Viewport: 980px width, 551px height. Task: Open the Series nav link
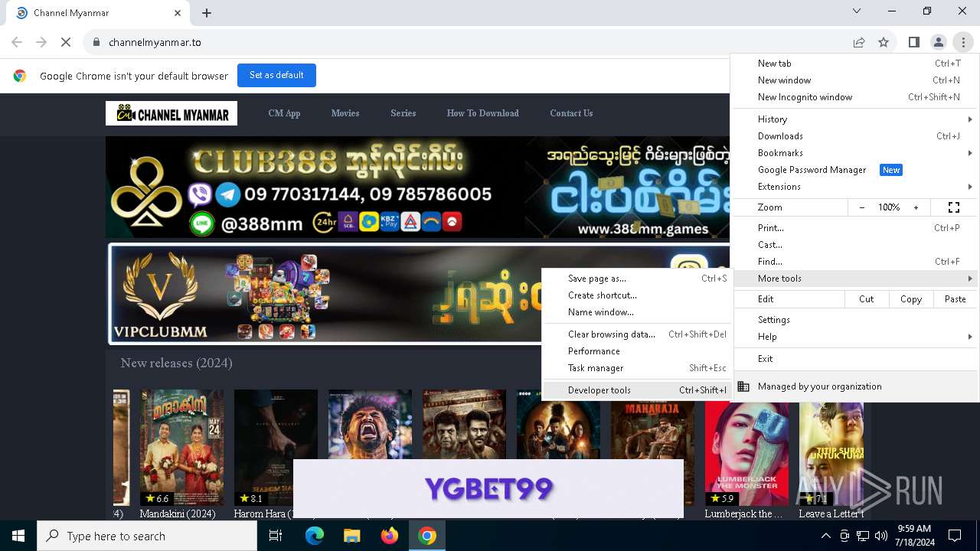(x=403, y=113)
